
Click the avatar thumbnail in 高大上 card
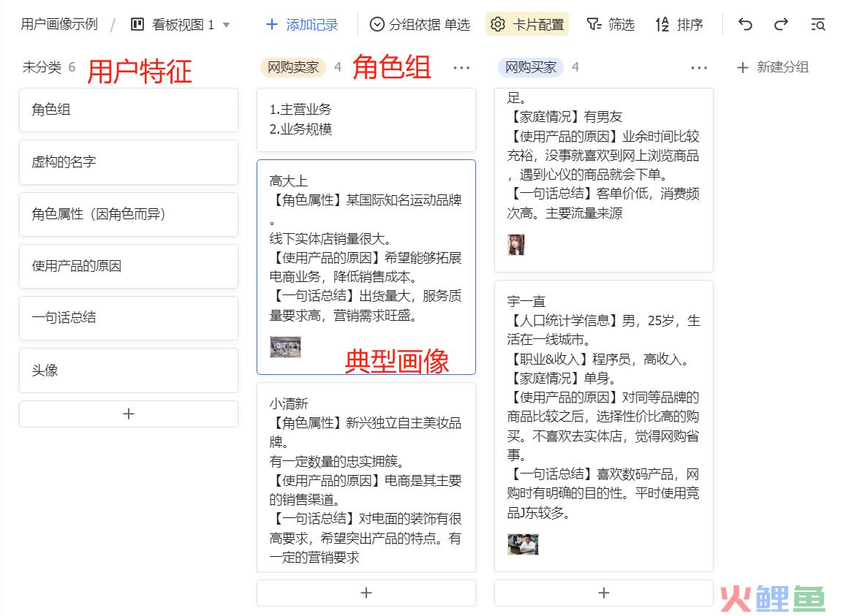pyautogui.click(x=285, y=347)
